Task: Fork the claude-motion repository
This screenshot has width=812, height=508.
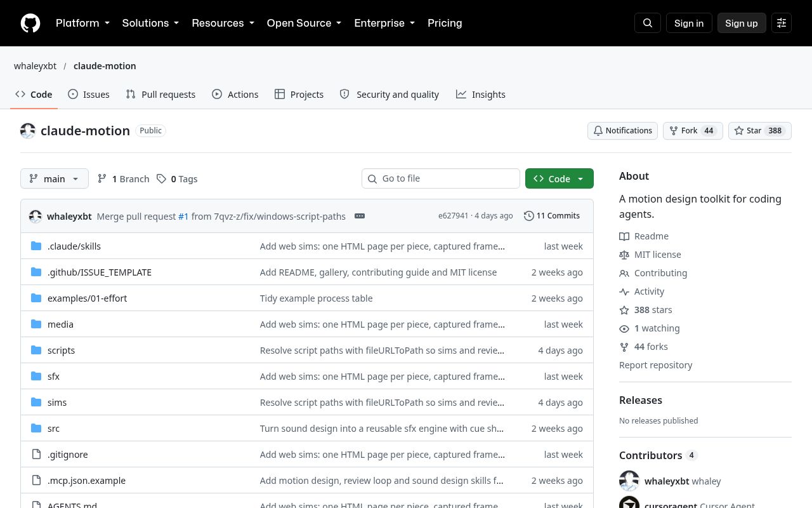Action: click(x=693, y=130)
